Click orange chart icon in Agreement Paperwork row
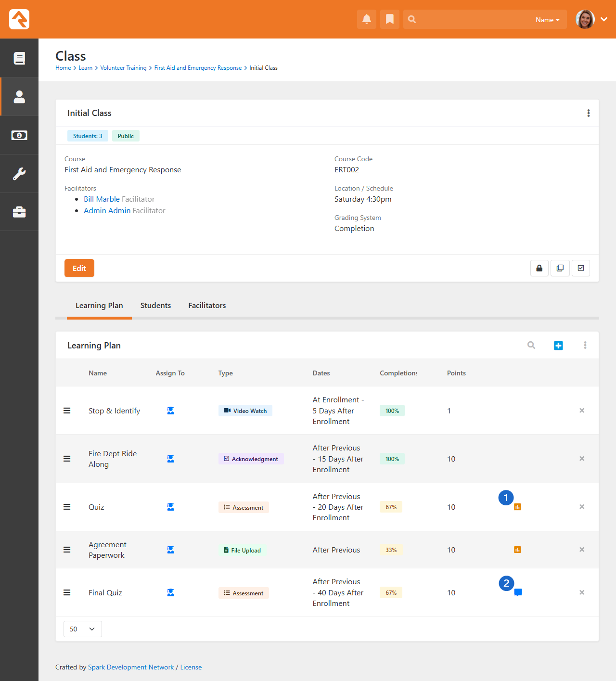This screenshot has height=681, width=616. click(x=517, y=550)
